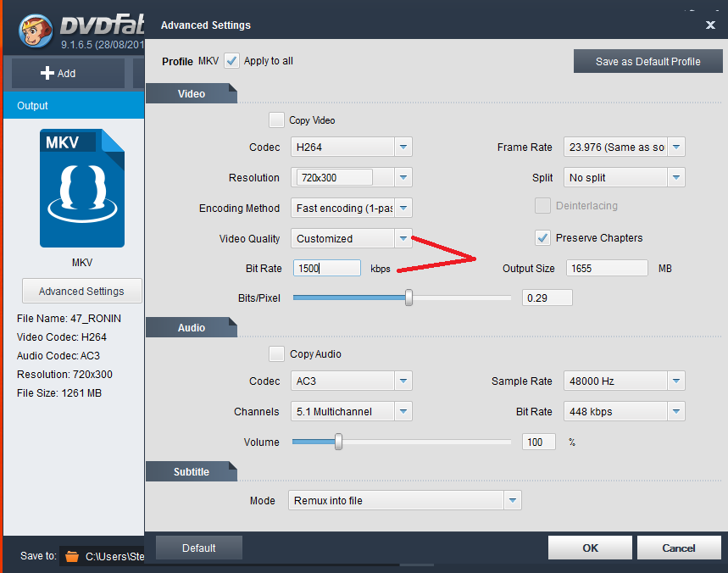
Task: Expand the Frame Rate dropdown
Action: (675, 147)
